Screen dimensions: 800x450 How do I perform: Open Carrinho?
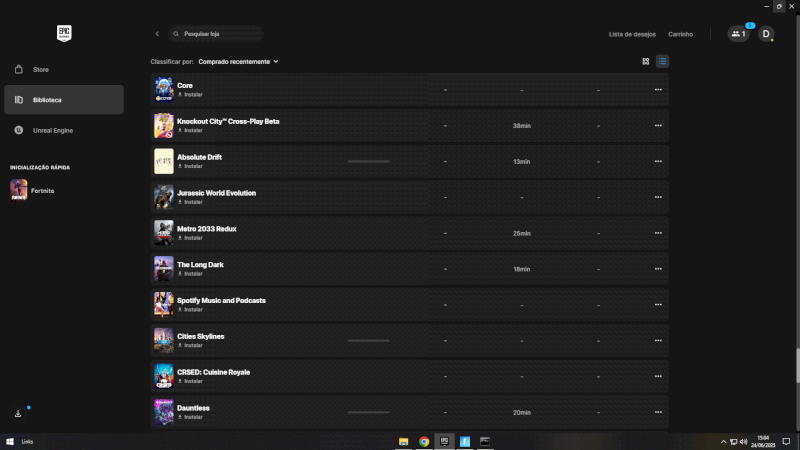point(681,34)
